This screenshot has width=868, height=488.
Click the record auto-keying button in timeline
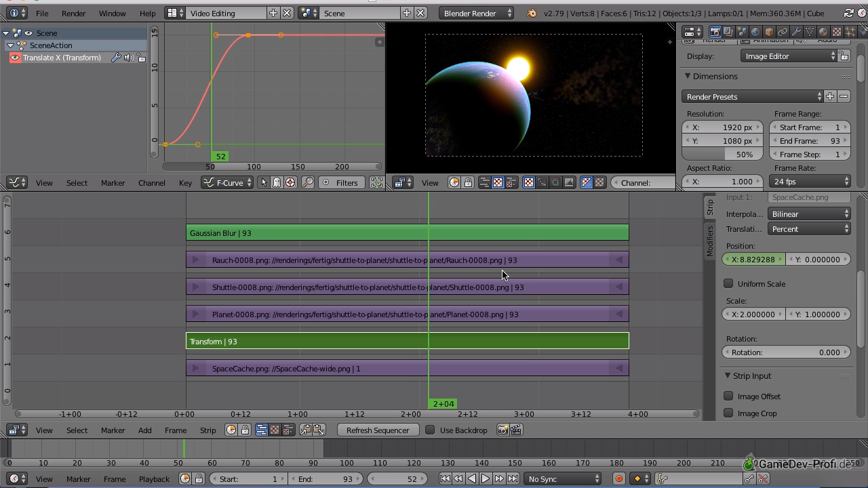(x=618, y=479)
